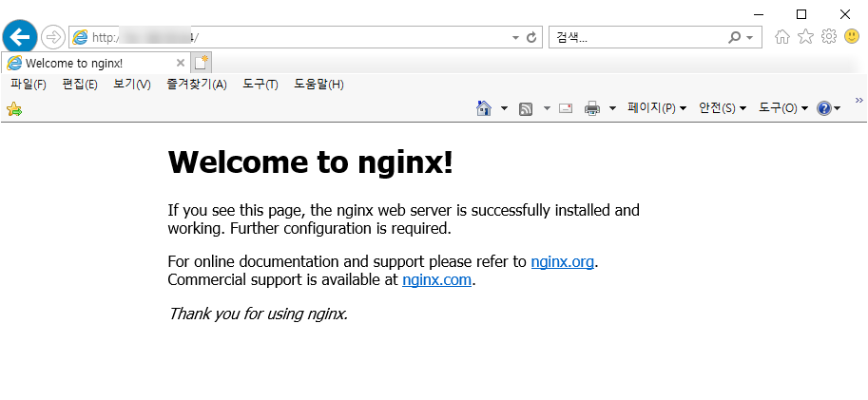This screenshot has height=400, width=868.
Task: Open the 파일(F) menu
Action: pyautogui.click(x=29, y=85)
